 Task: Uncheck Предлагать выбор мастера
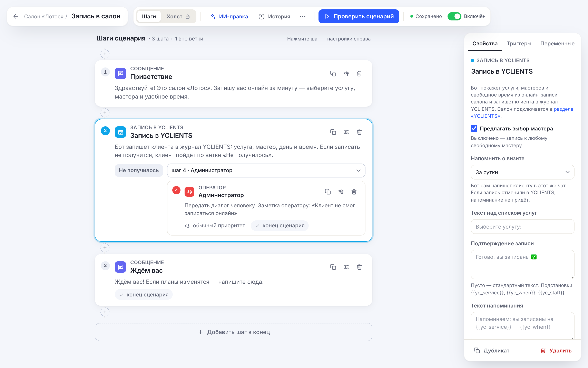[x=474, y=129]
